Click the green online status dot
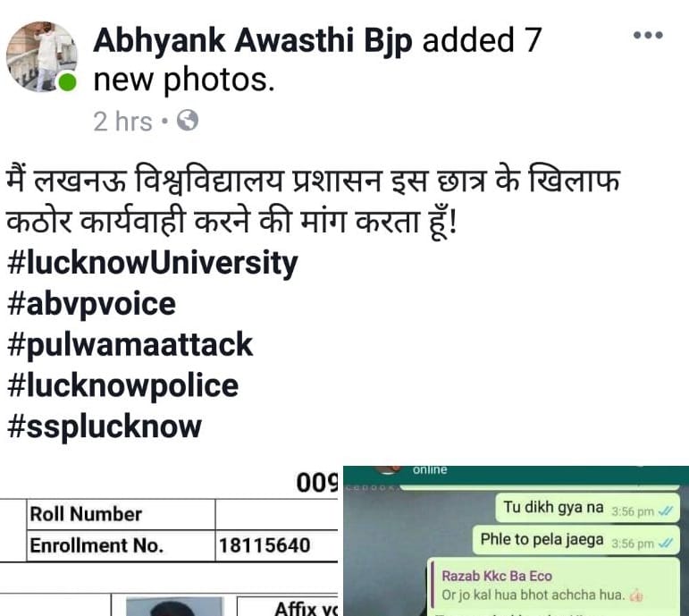The height and width of the screenshot is (616, 689). 67,82
